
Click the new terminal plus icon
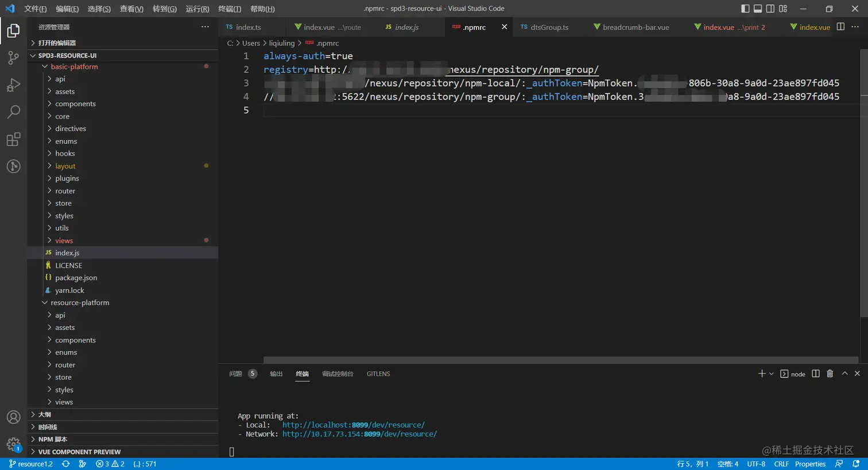(762, 374)
